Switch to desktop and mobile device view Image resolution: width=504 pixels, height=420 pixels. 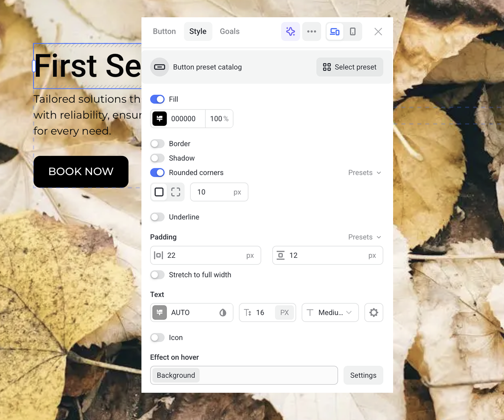tap(335, 32)
